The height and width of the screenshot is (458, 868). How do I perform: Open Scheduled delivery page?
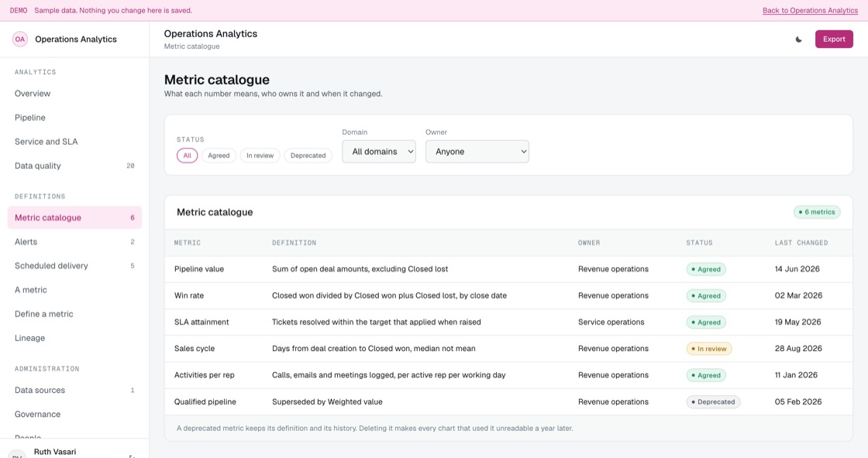click(74, 266)
